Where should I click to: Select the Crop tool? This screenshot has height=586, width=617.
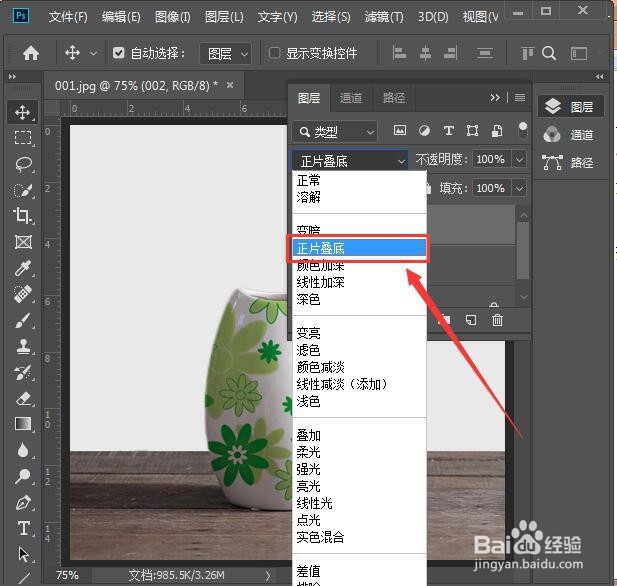tap(22, 216)
